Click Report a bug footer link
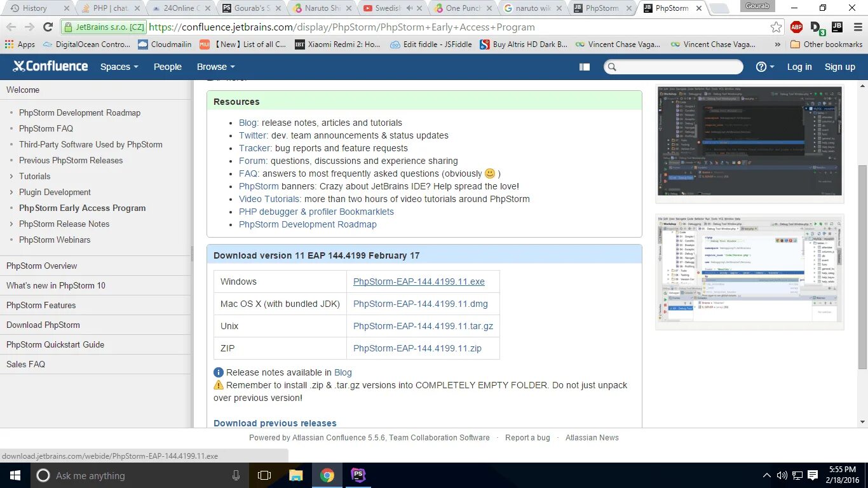The width and height of the screenshot is (868, 488). pos(527,438)
